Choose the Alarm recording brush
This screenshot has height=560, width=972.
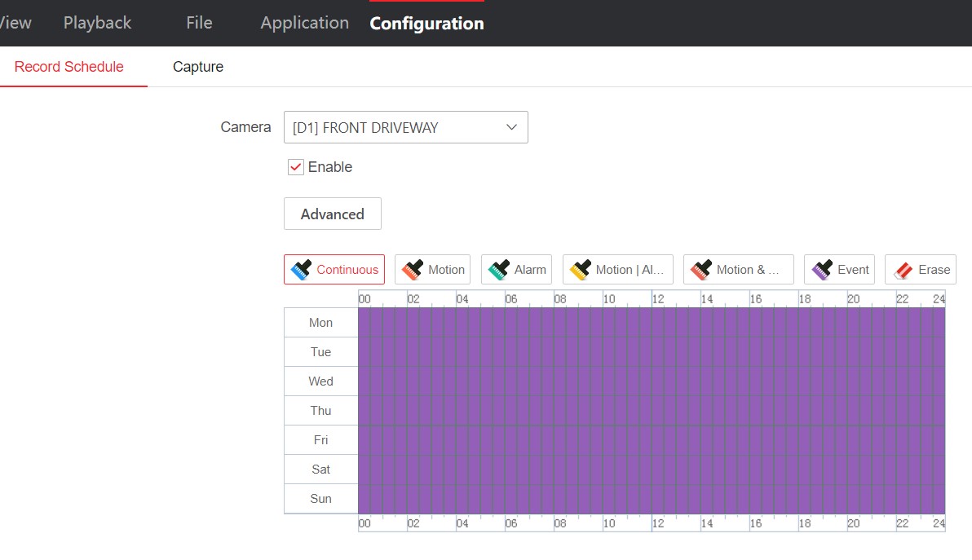[x=516, y=269]
